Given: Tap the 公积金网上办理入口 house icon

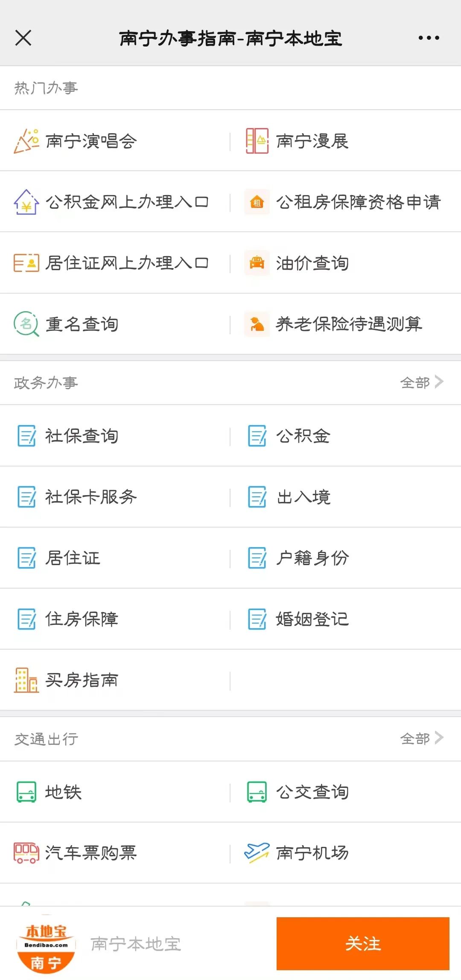Looking at the screenshot, I should pos(26,202).
